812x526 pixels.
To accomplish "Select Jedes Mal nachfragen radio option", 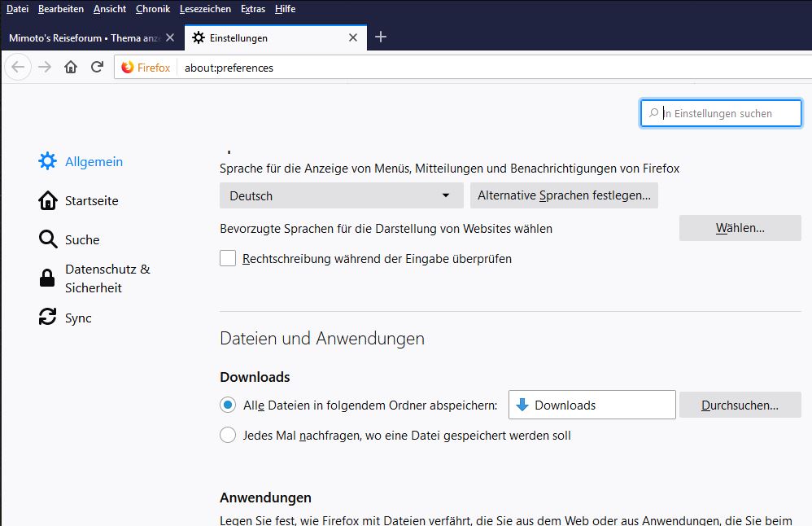I will 228,435.
